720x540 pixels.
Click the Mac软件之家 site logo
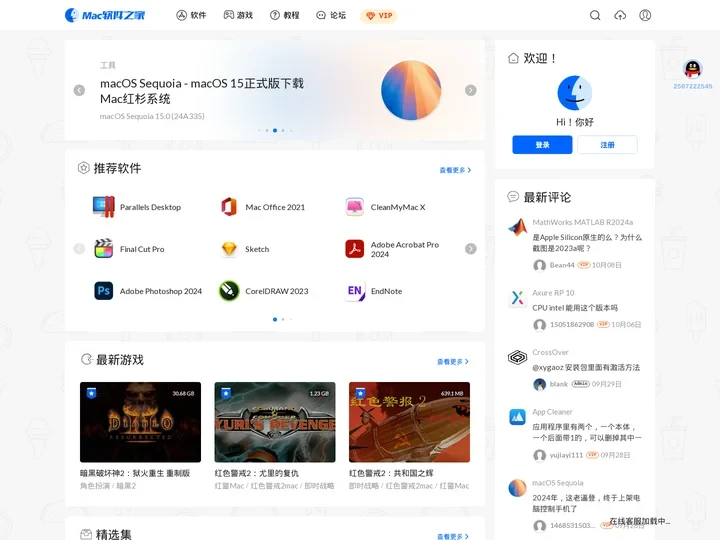click(105, 15)
